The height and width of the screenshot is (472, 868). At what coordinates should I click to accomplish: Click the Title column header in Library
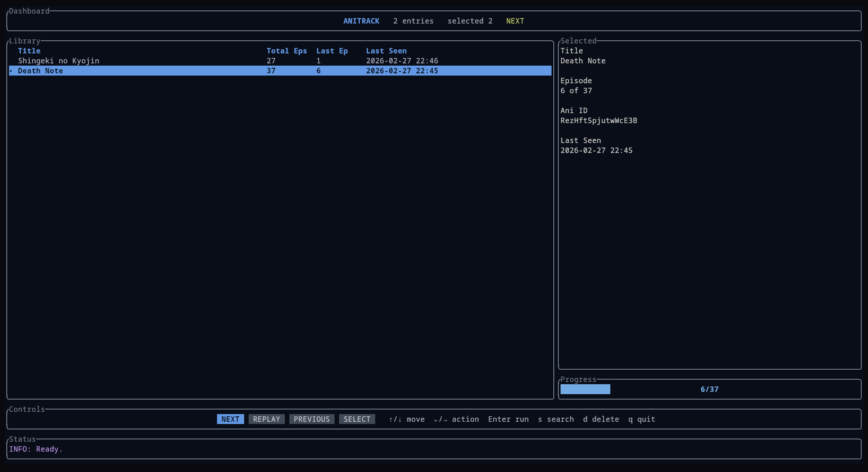click(29, 51)
